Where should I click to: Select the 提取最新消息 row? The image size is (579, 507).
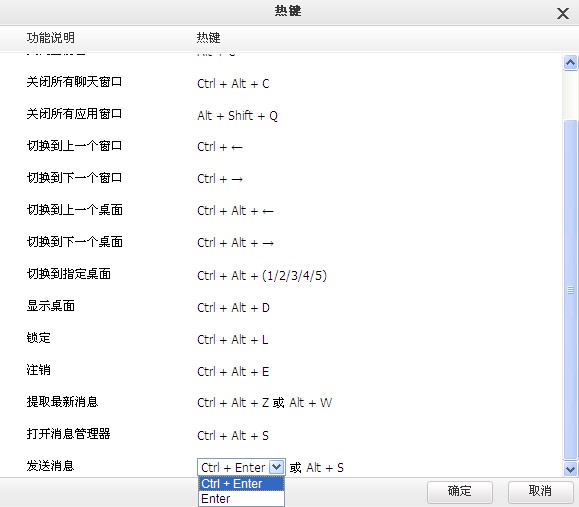[x=281, y=402]
